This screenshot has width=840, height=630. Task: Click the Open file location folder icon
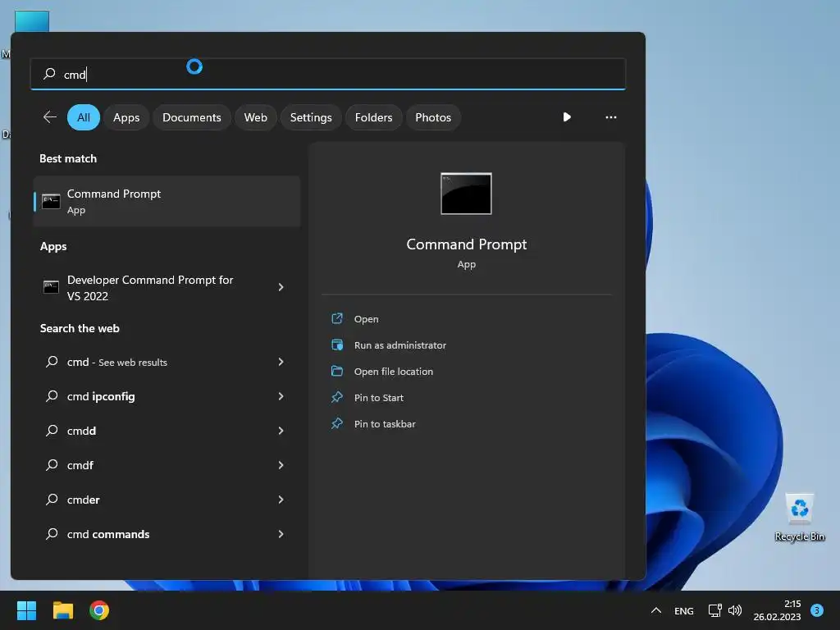click(x=337, y=372)
